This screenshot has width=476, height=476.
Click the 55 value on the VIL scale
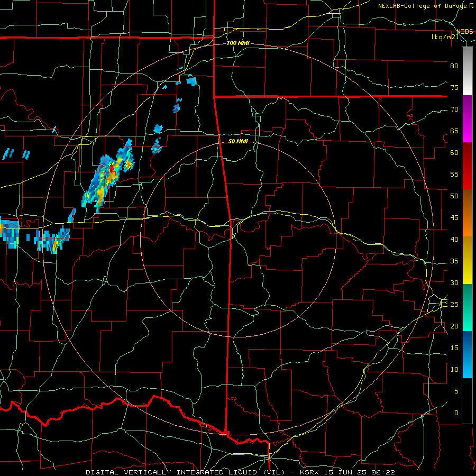point(454,174)
